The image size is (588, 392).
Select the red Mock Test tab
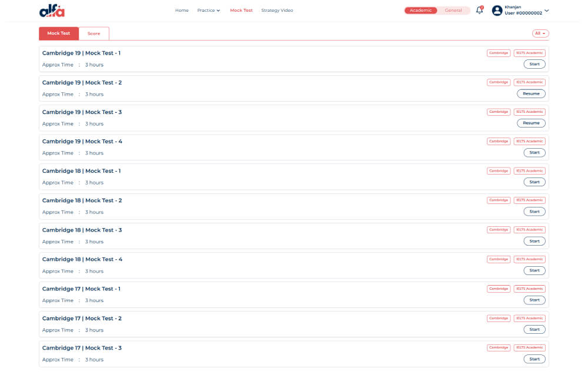[59, 33]
